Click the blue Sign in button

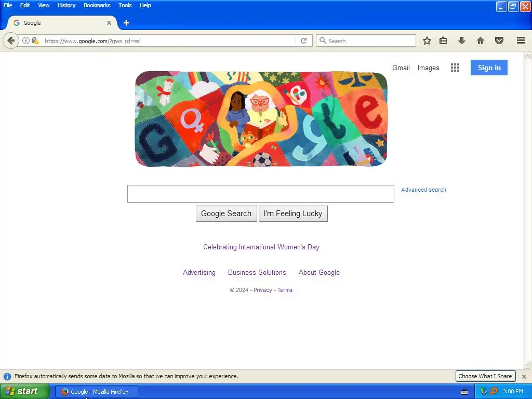489,68
